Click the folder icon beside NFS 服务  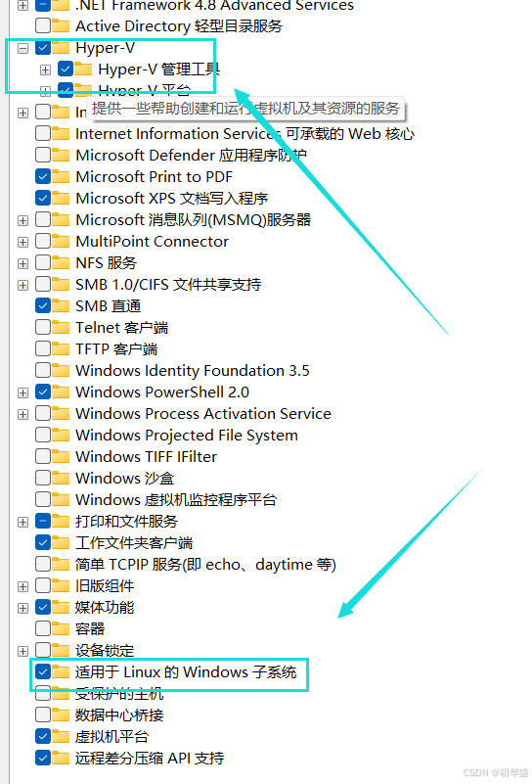click(61, 263)
